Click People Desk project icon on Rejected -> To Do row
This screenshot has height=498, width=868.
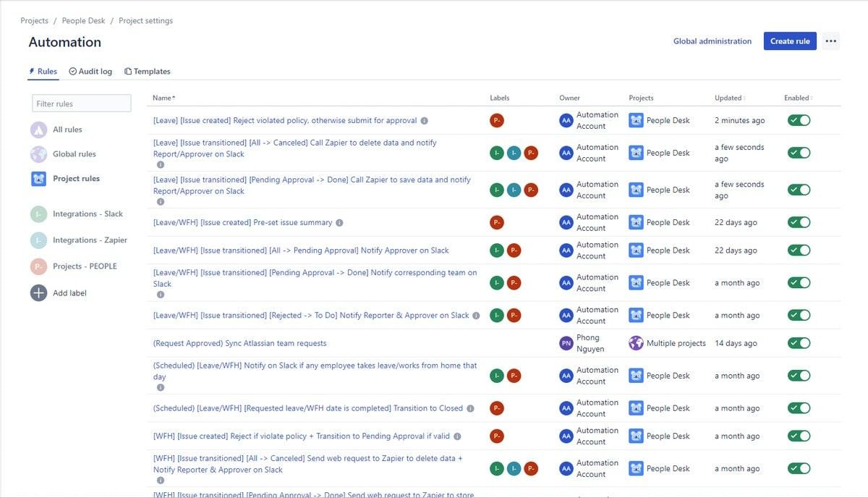click(636, 316)
